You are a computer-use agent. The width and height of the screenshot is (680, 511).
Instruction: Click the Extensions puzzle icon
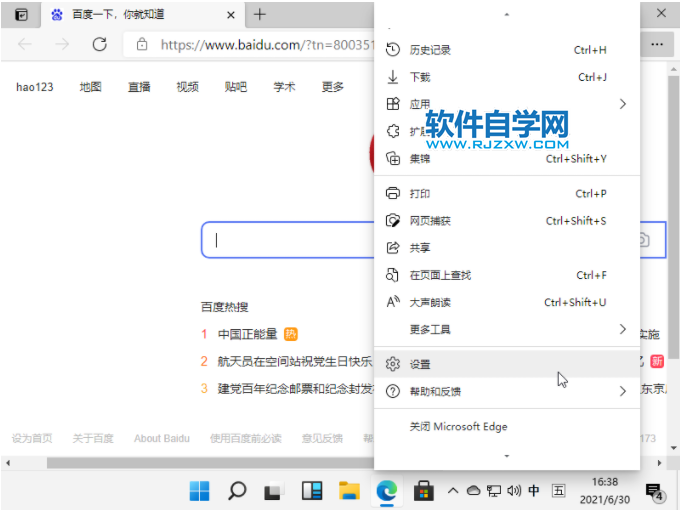point(393,131)
